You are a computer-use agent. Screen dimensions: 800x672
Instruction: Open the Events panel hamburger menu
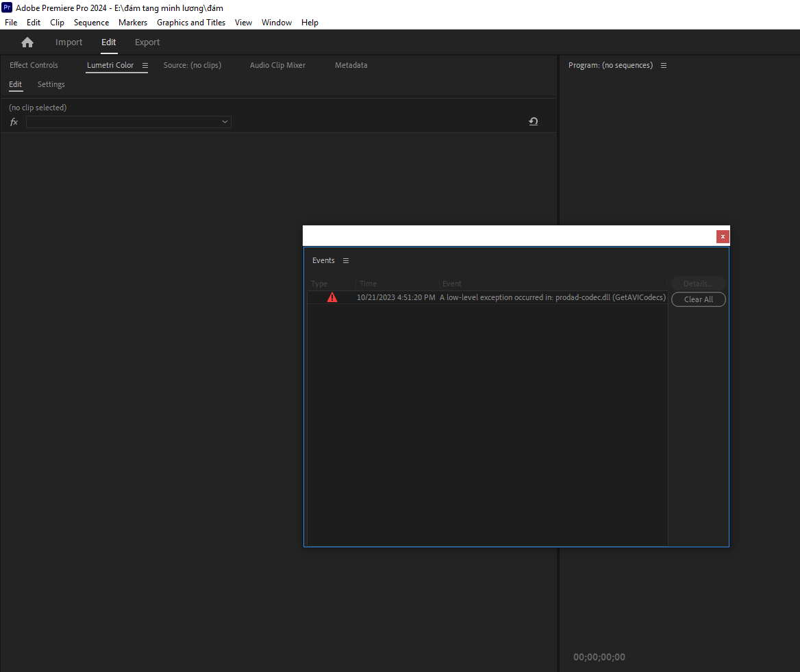click(346, 260)
